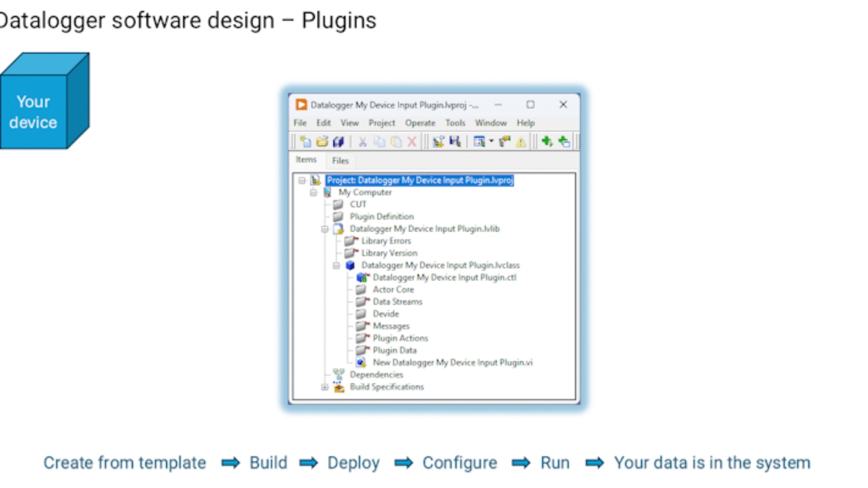This screenshot has height=488, width=868.
Task: Select New Datalogger My Device Input Plugin.vi
Action: pos(452,362)
